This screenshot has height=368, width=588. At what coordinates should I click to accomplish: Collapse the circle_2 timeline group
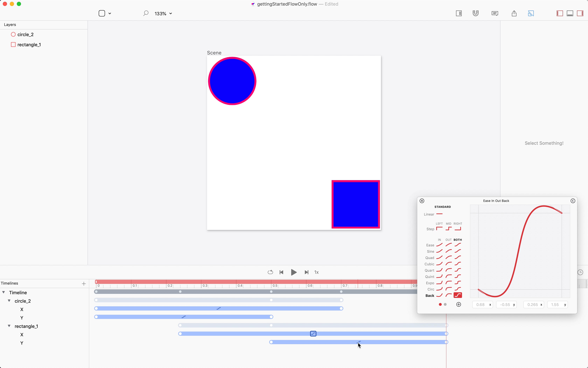(x=9, y=301)
